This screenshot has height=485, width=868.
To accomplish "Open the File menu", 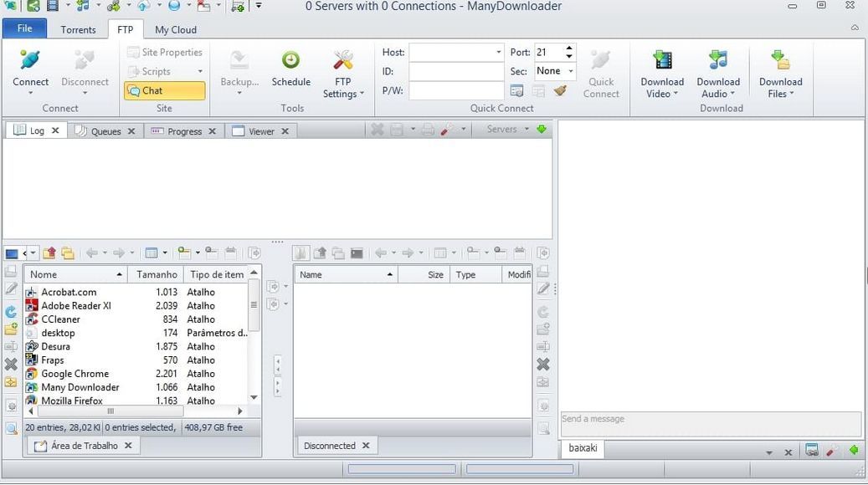I will 24,28.
